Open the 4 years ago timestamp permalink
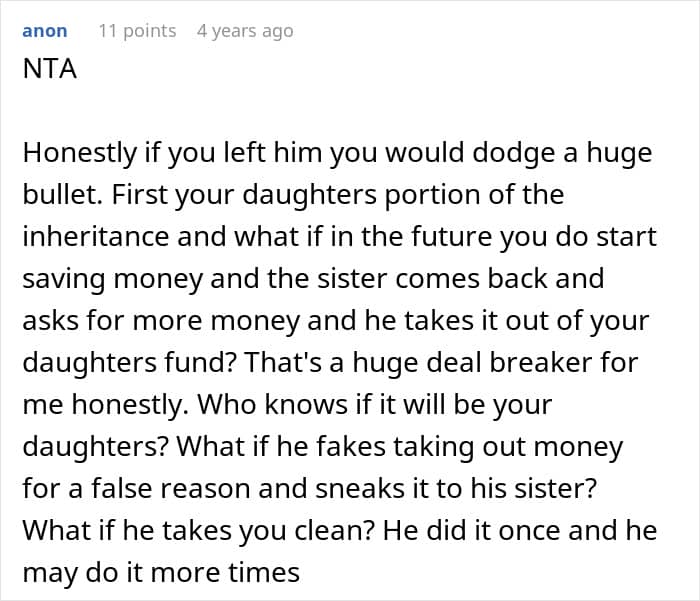This screenshot has width=700, height=601. point(245,31)
